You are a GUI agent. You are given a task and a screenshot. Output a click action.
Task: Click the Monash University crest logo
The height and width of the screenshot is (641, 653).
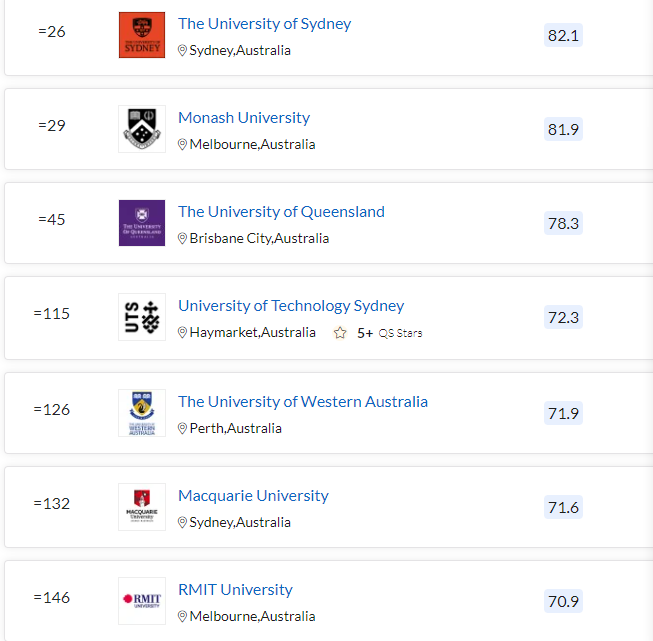[142, 129]
